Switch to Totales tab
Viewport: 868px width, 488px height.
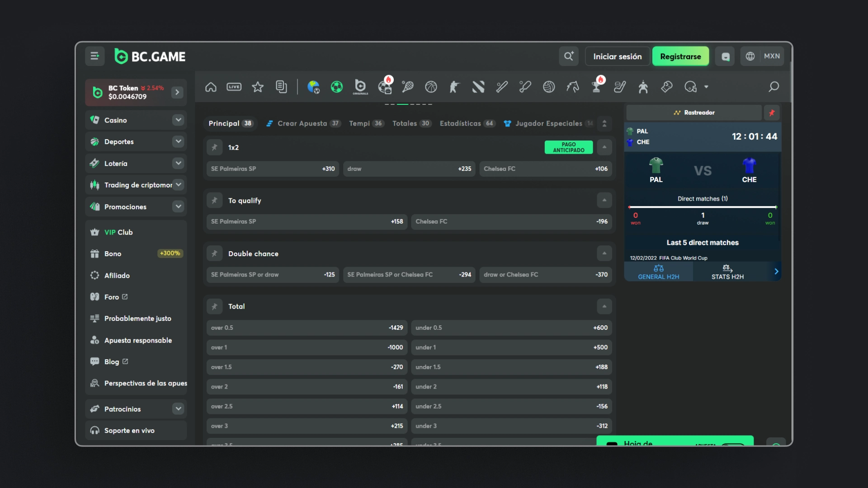click(412, 123)
